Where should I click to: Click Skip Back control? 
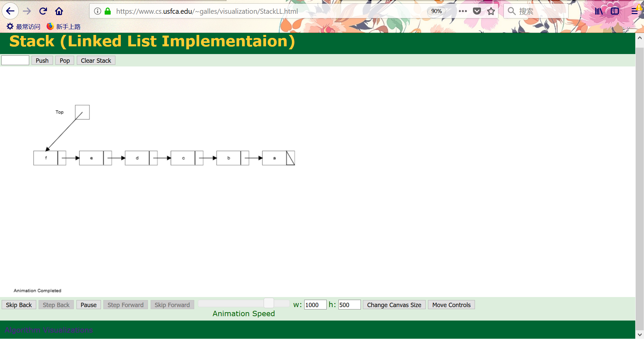point(19,305)
